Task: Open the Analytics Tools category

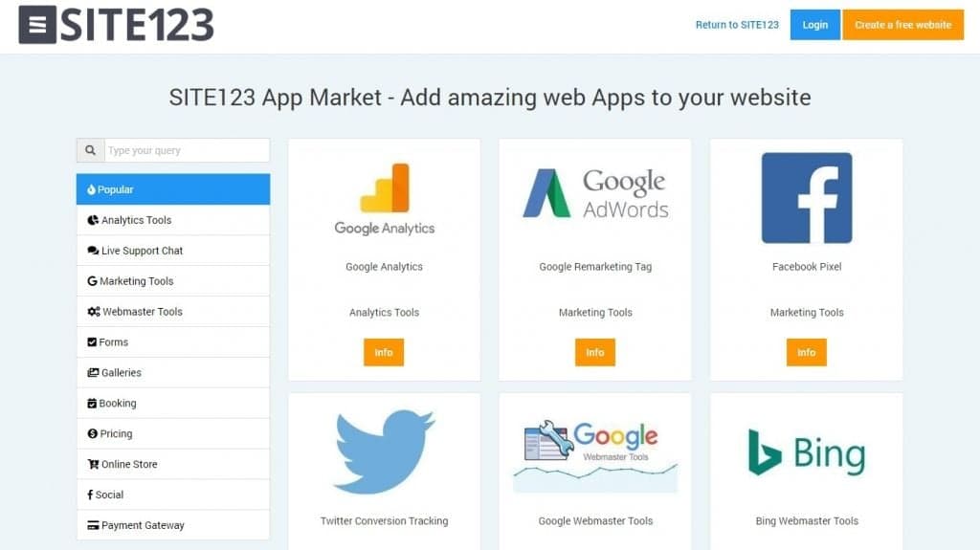Action: click(x=173, y=220)
